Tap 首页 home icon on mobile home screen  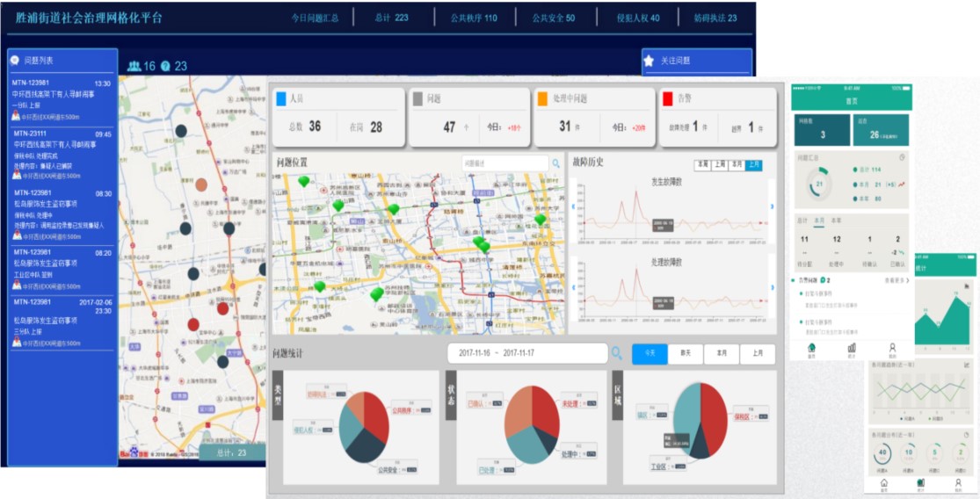[x=811, y=347]
